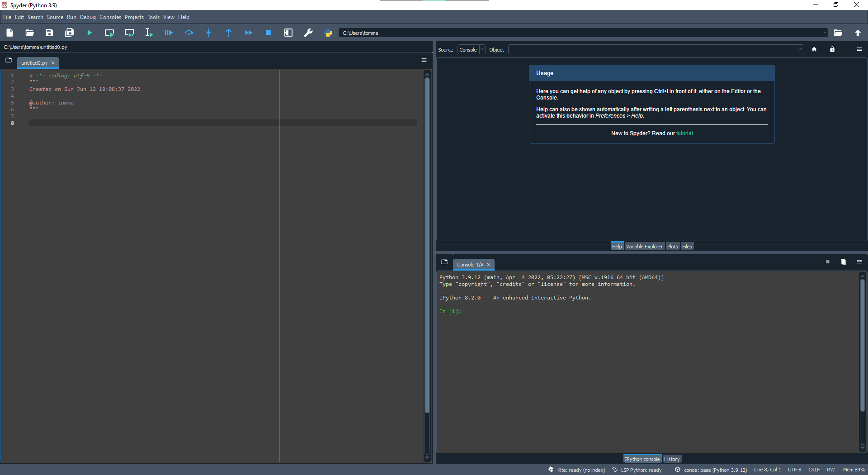Close the Console 1/A tab
Viewport: 868px width, 475px height.
click(x=489, y=265)
